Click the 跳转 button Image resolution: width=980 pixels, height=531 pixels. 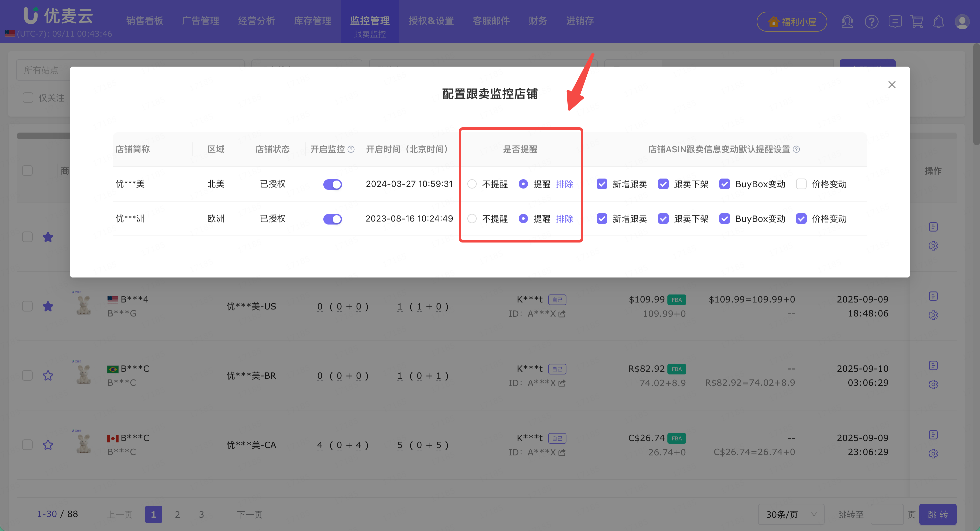click(938, 514)
